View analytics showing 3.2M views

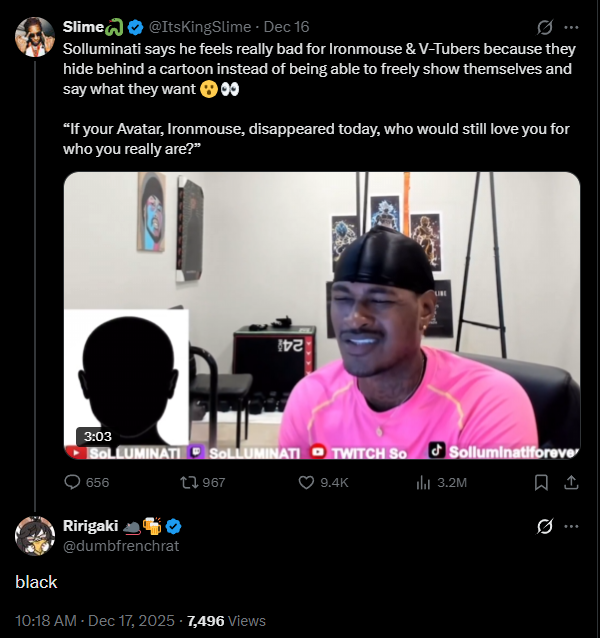(441, 483)
